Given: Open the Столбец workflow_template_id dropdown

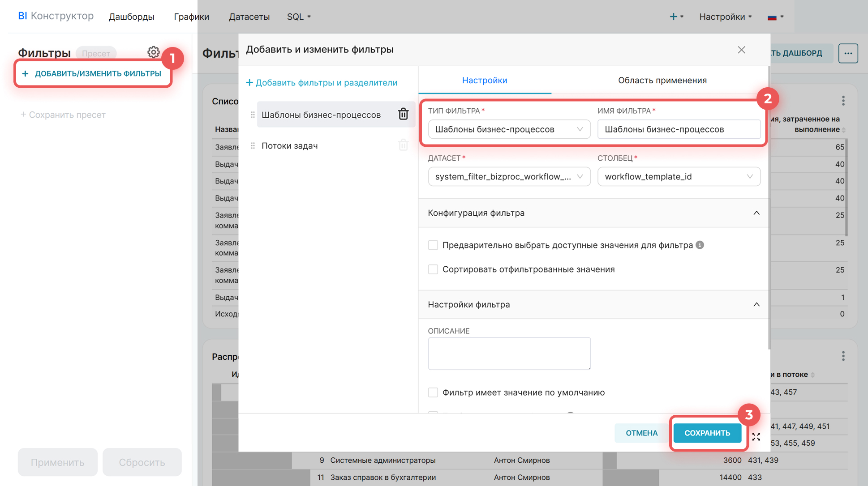Looking at the screenshot, I should (679, 177).
